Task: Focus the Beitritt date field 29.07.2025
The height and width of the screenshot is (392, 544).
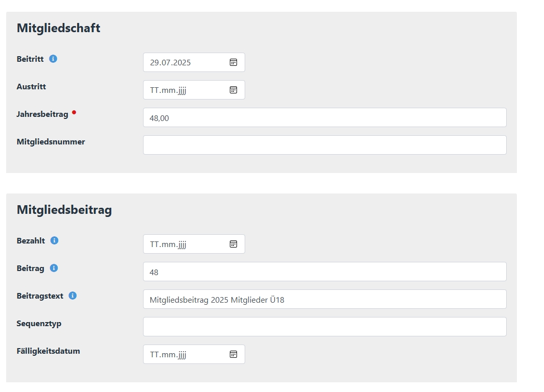Action: (x=194, y=62)
